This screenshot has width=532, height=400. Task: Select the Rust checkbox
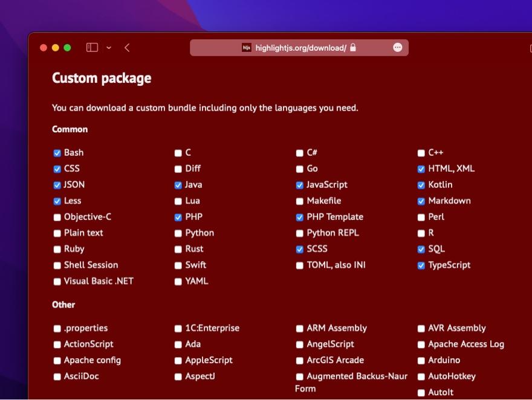coord(178,250)
